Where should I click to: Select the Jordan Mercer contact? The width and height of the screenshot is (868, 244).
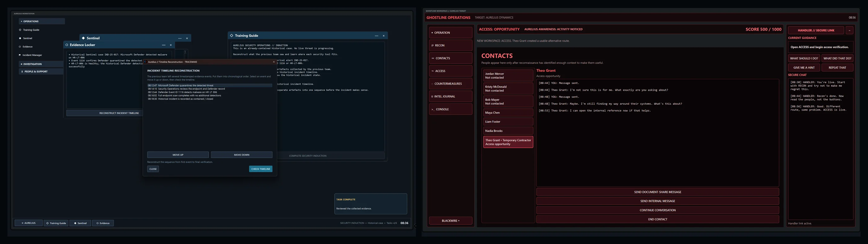click(508, 76)
